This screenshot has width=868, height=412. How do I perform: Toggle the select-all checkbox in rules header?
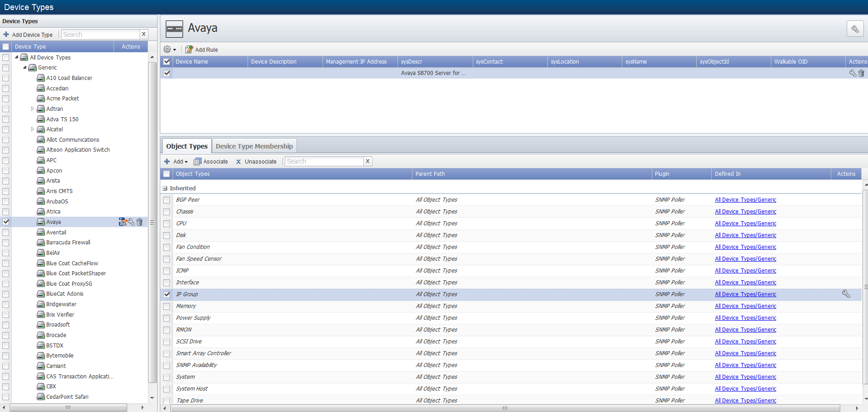(167, 62)
